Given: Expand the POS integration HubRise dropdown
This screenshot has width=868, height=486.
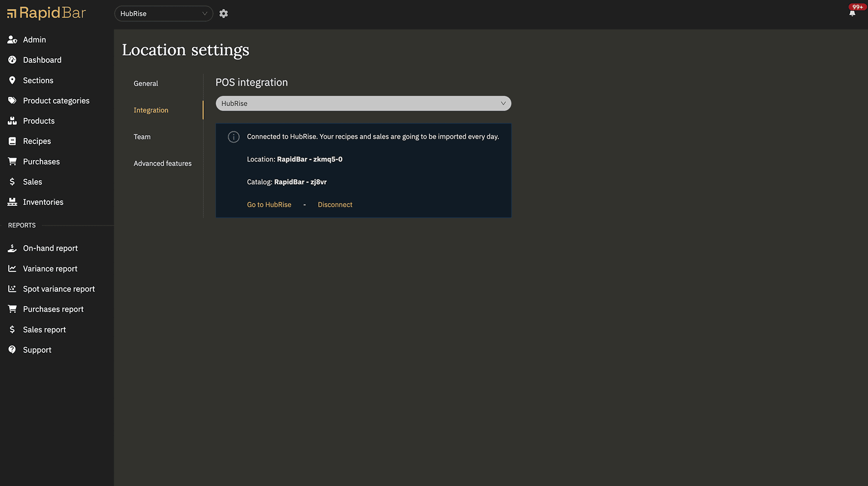Looking at the screenshot, I should (363, 103).
